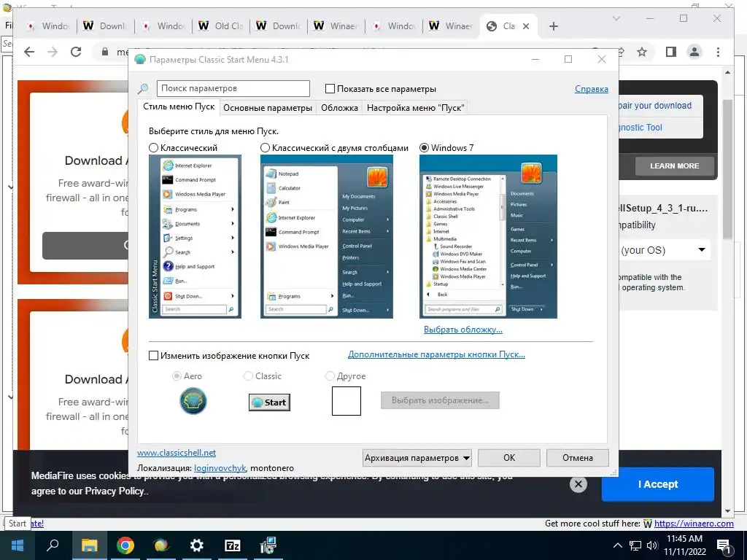Switch to Основные параметры tab
Image resolution: width=747 pixels, height=560 pixels.
pyautogui.click(x=268, y=108)
